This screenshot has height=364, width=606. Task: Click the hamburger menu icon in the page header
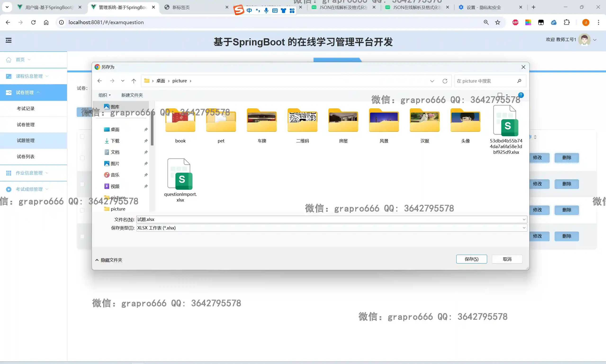(9, 40)
